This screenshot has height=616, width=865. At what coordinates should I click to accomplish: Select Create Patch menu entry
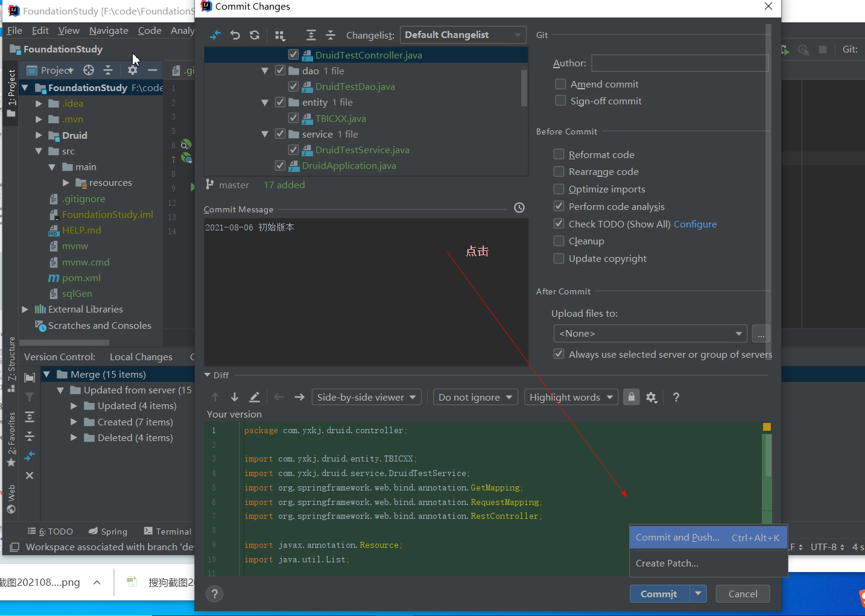(x=708, y=563)
